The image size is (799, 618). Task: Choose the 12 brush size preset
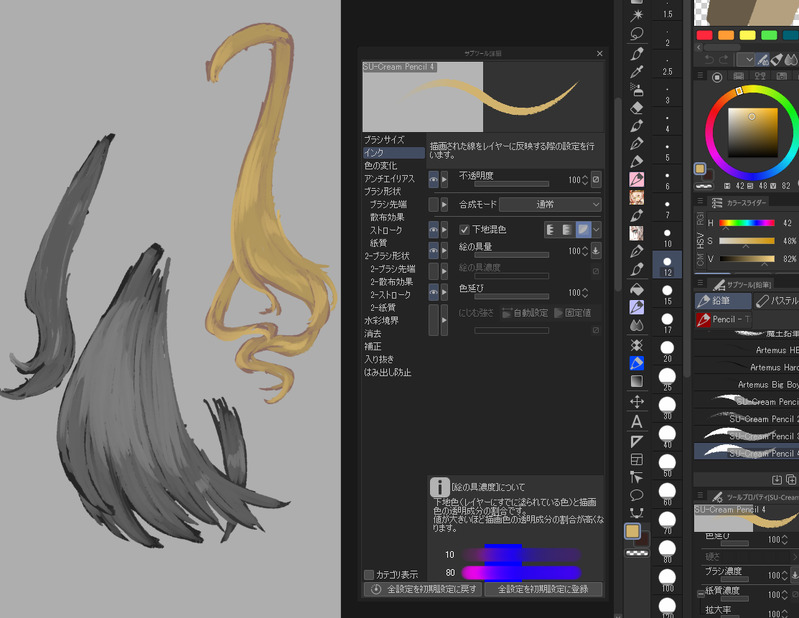click(667, 265)
